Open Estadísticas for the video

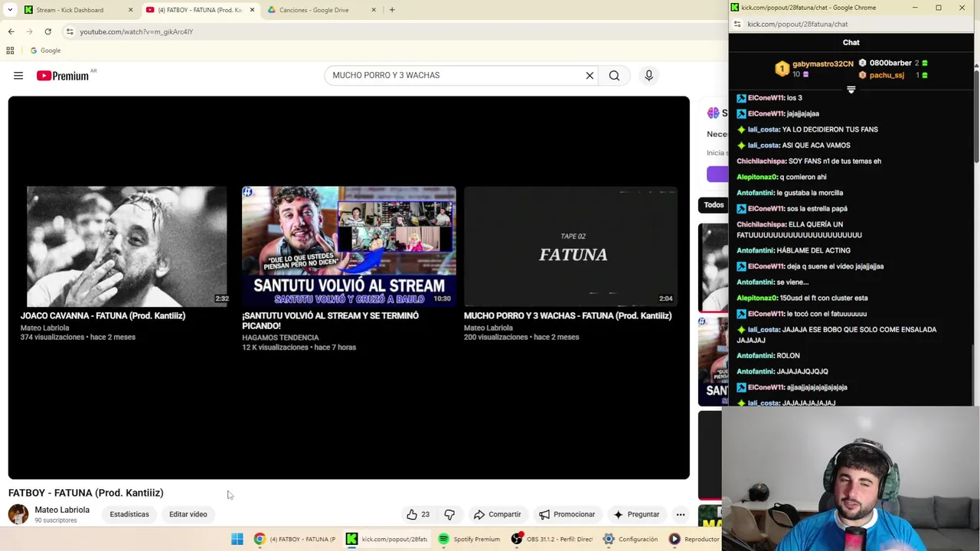click(129, 514)
